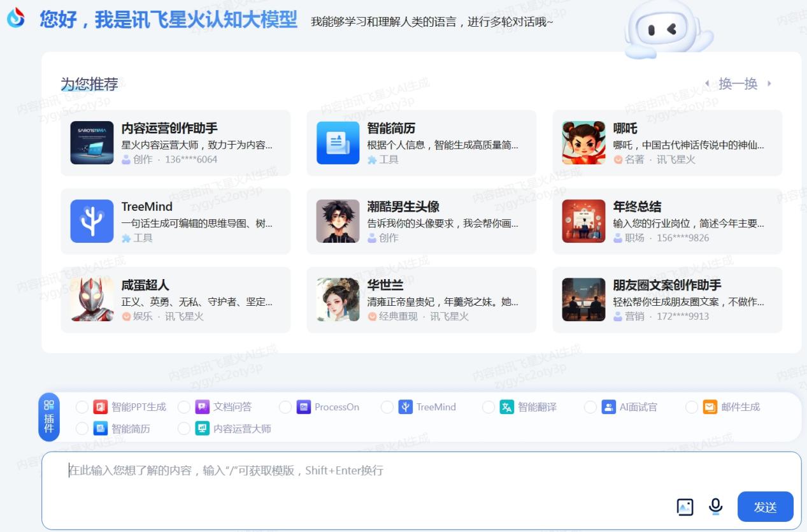Select the 内容运营大师 plugin radio button
Screen dimensions: 807x532
(x=184, y=429)
